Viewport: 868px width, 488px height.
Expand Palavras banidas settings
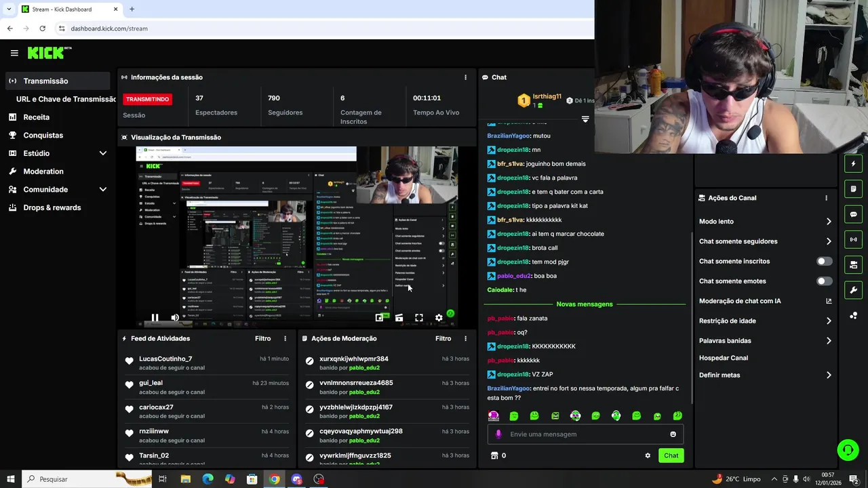coord(829,341)
